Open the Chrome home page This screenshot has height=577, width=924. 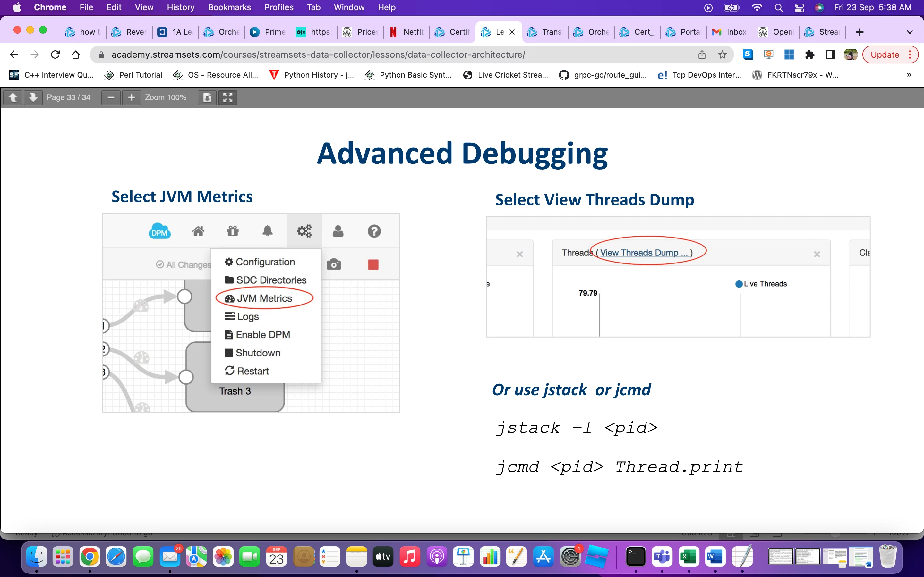pos(76,54)
